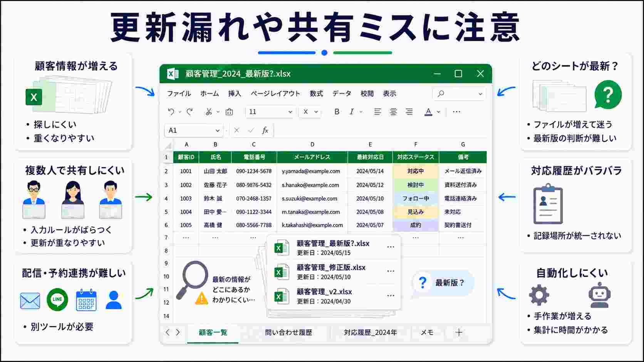The height and width of the screenshot is (362, 644).
Task: Switch to the メモ sheet tab
Action: click(427, 332)
